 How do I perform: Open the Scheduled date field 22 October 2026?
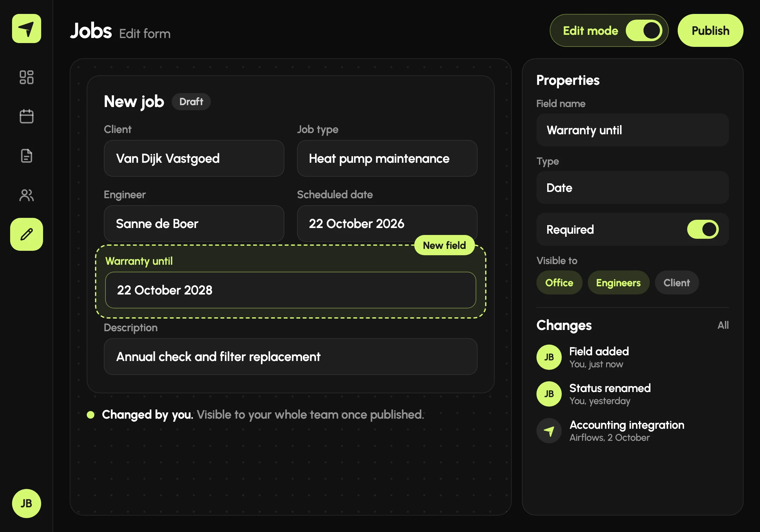[x=387, y=224]
